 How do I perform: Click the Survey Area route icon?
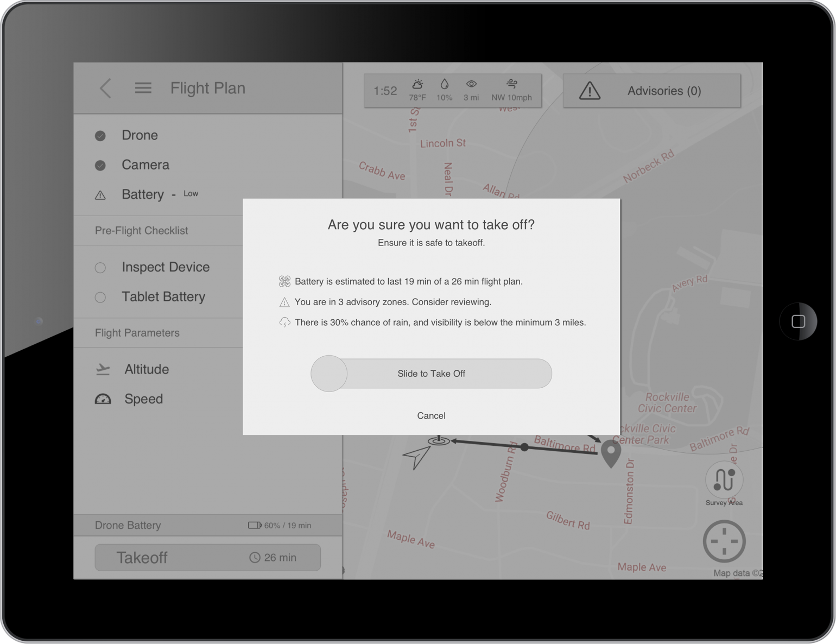coord(724,479)
